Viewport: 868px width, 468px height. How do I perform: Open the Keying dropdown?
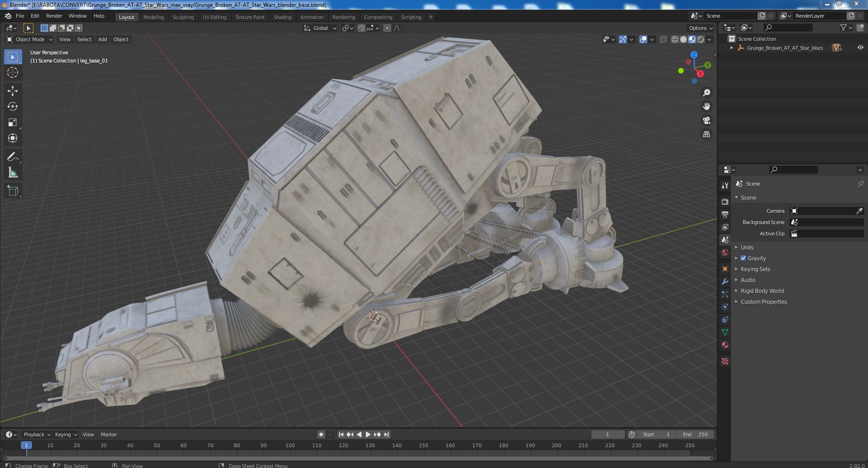click(x=66, y=435)
